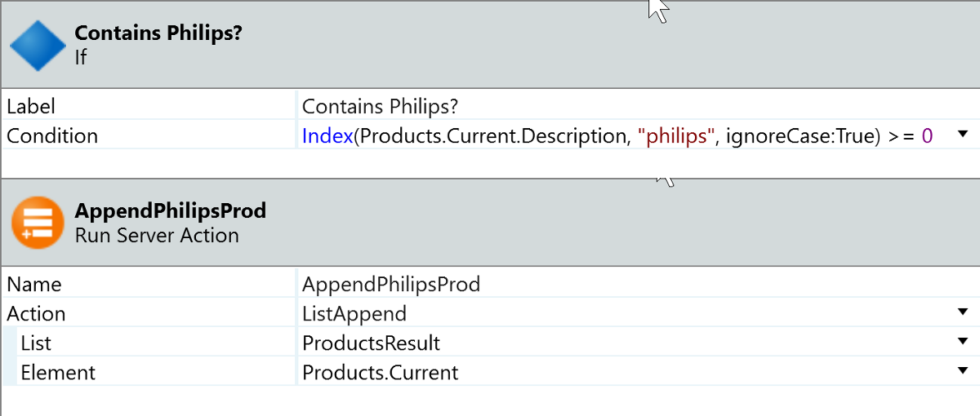Select the List argument row name
The image size is (980, 416).
tap(36, 343)
